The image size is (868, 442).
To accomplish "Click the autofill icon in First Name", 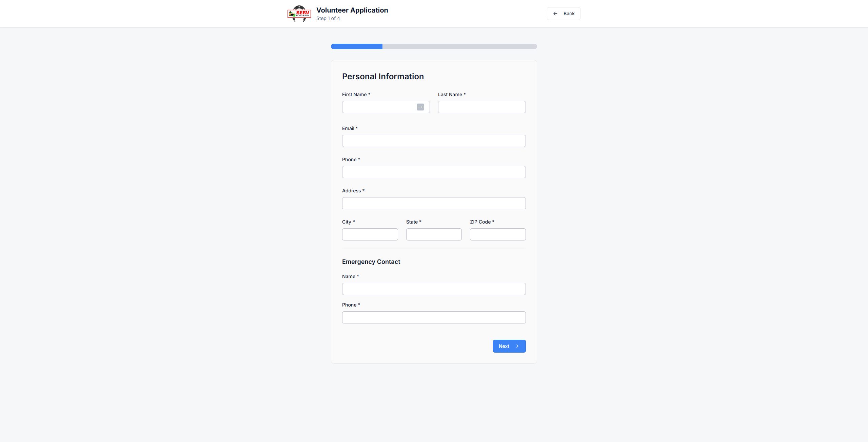I will [420, 107].
